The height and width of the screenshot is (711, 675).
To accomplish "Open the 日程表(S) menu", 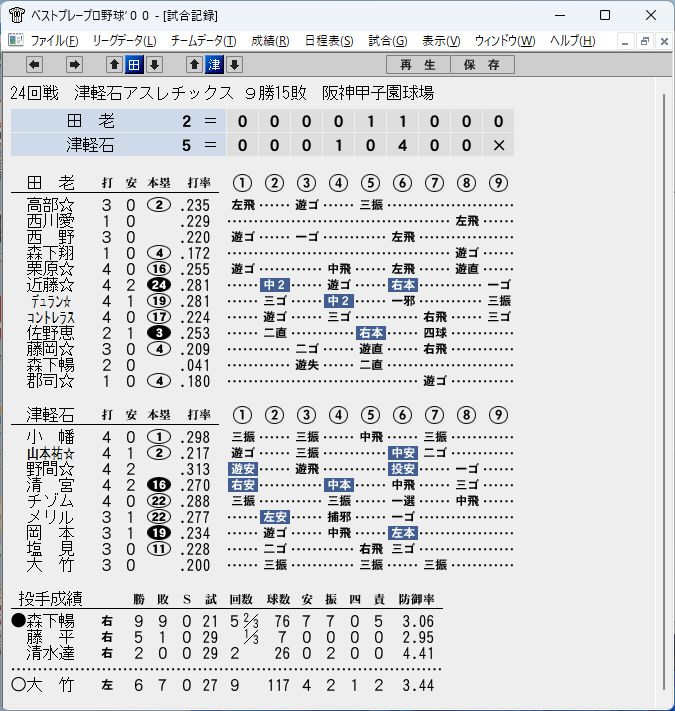I will [x=329, y=41].
